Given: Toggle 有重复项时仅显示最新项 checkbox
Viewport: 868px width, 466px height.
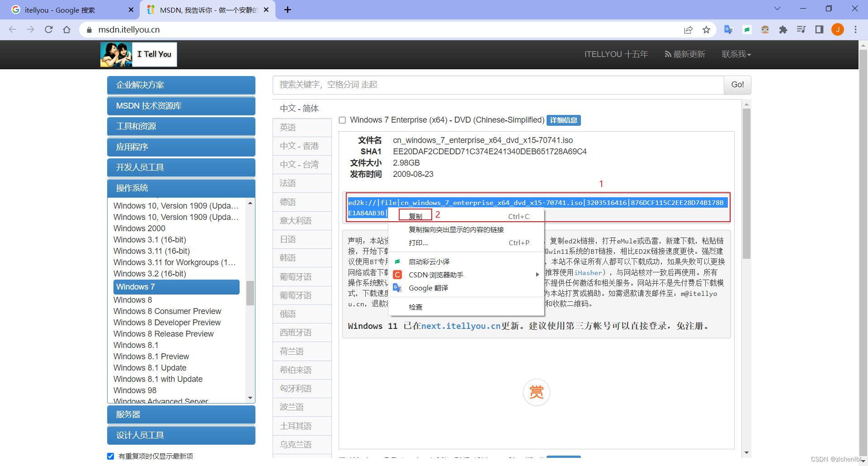Looking at the screenshot, I should tap(110, 456).
